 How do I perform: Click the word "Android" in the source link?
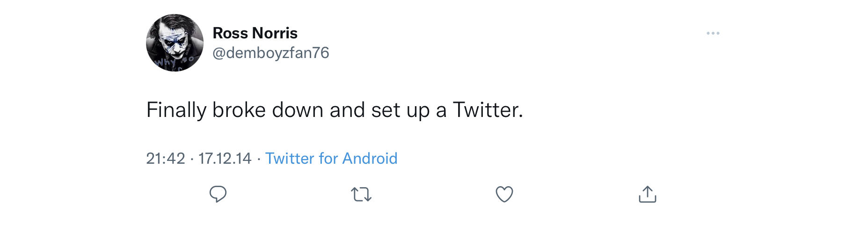pyautogui.click(x=370, y=158)
